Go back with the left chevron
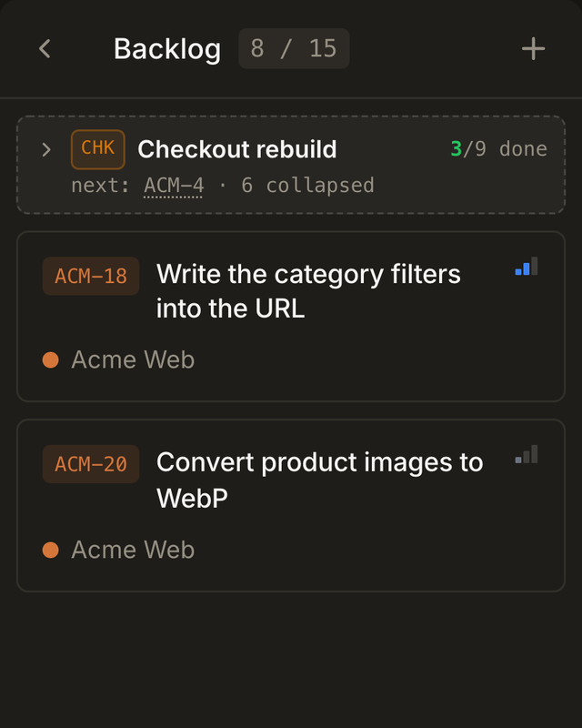The image size is (582, 728). tap(45, 49)
